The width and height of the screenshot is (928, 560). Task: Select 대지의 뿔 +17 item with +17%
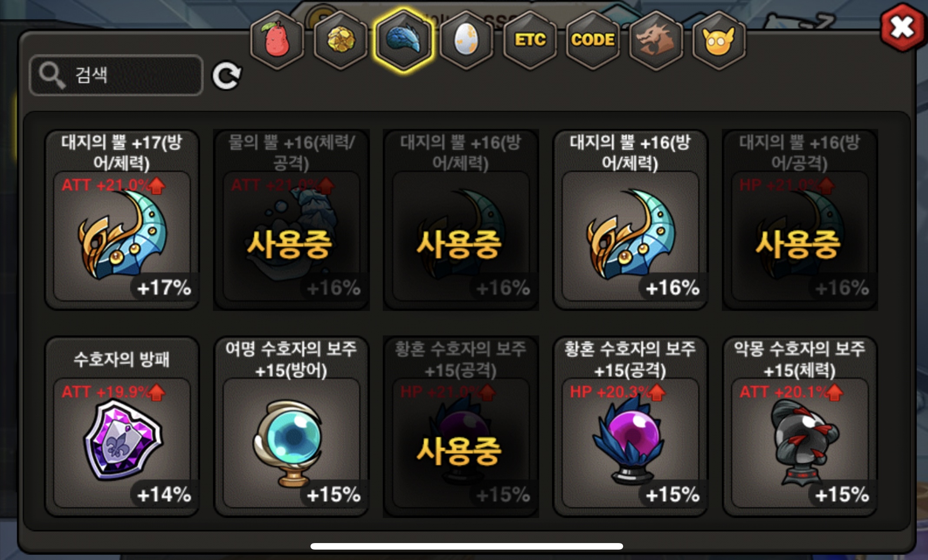tap(122, 220)
